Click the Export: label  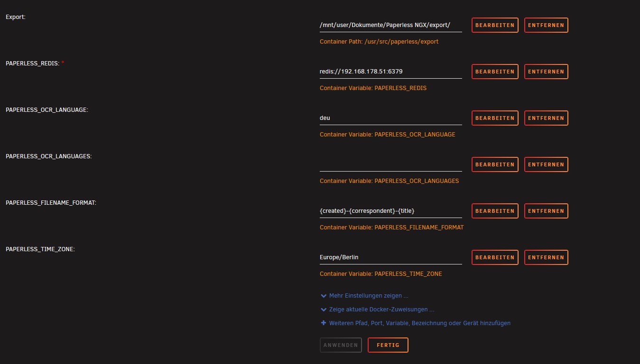click(x=16, y=17)
